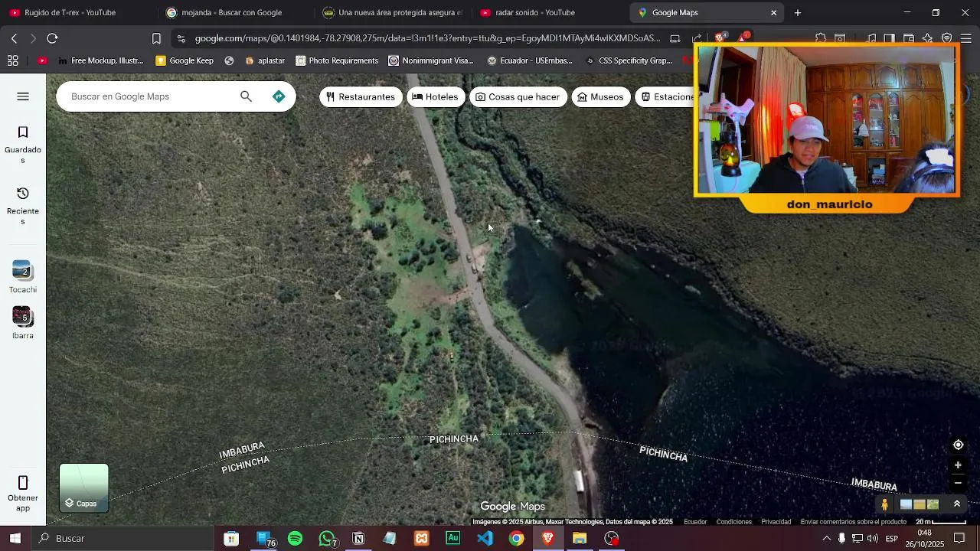Select the Museos category chip
This screenshot has height=551, width=980.
tap(600, 97)
